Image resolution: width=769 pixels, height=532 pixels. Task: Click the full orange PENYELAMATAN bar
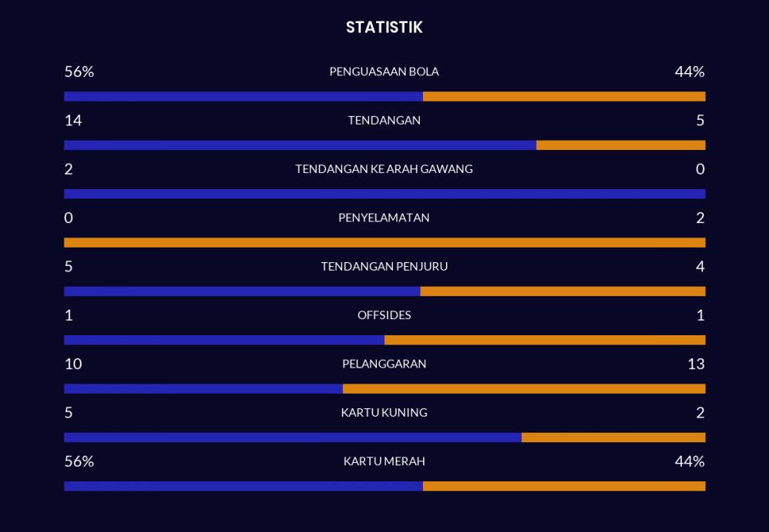pyautogui.click(x=384, y=243)
